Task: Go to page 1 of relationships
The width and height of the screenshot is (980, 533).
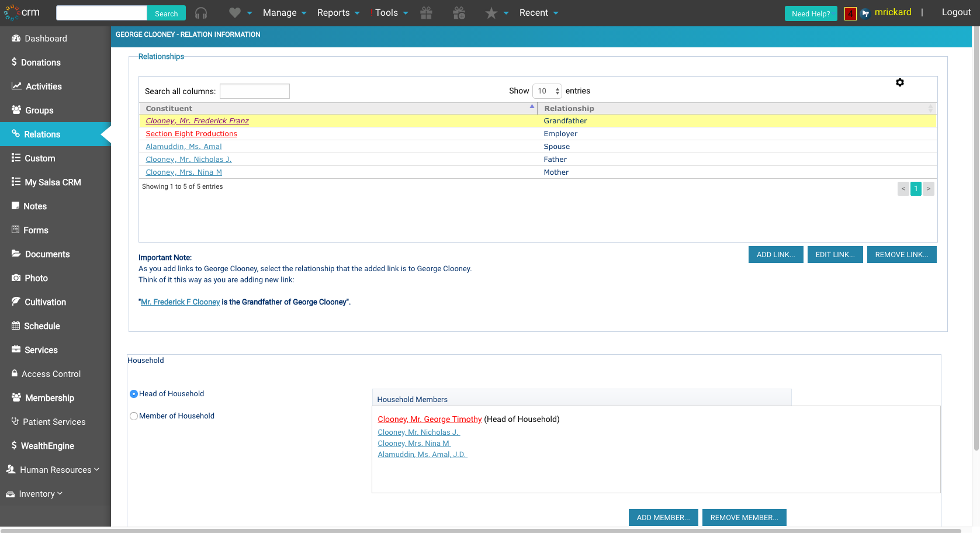Action: pos(916,189)
